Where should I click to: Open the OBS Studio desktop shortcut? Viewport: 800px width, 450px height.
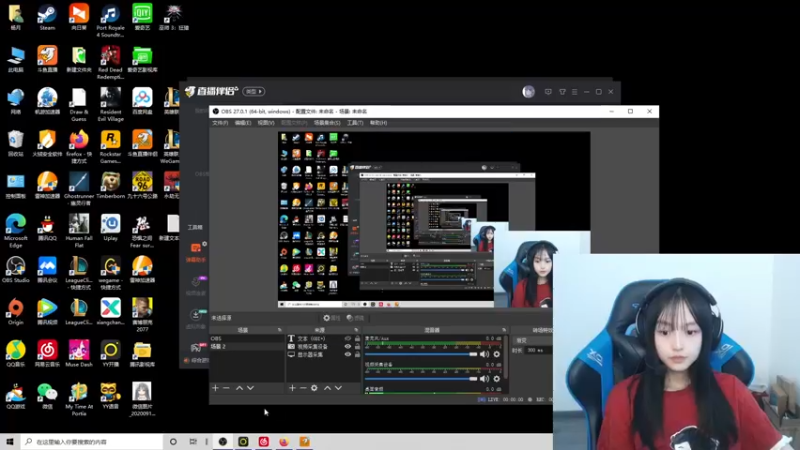(x=15, y=270)
